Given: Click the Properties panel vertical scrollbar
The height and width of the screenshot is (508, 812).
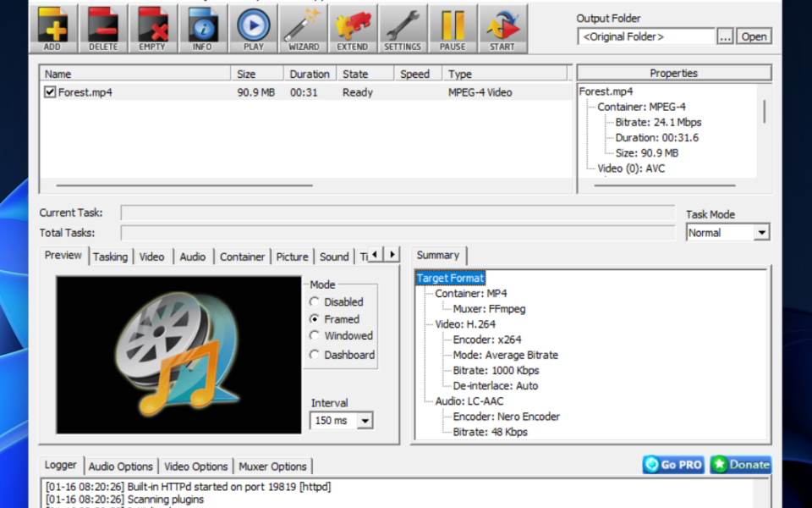Looking at the screenshot, I should tap(765, 112).
